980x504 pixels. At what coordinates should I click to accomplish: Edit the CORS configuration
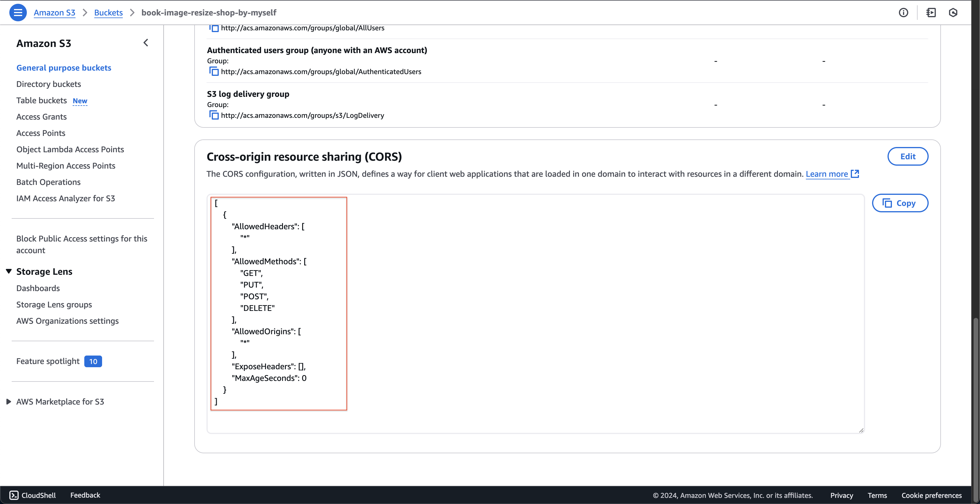[908, 156]
